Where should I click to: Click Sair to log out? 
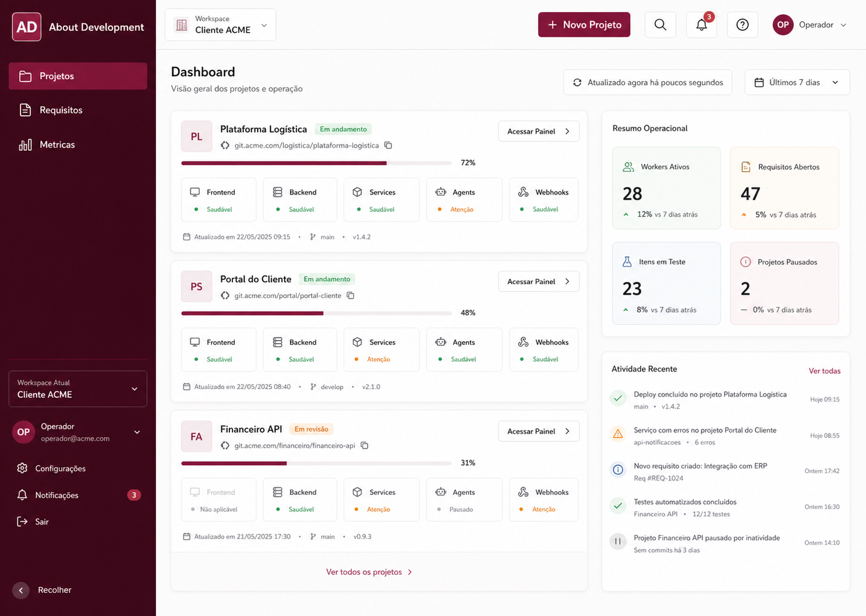click(33, 522)
